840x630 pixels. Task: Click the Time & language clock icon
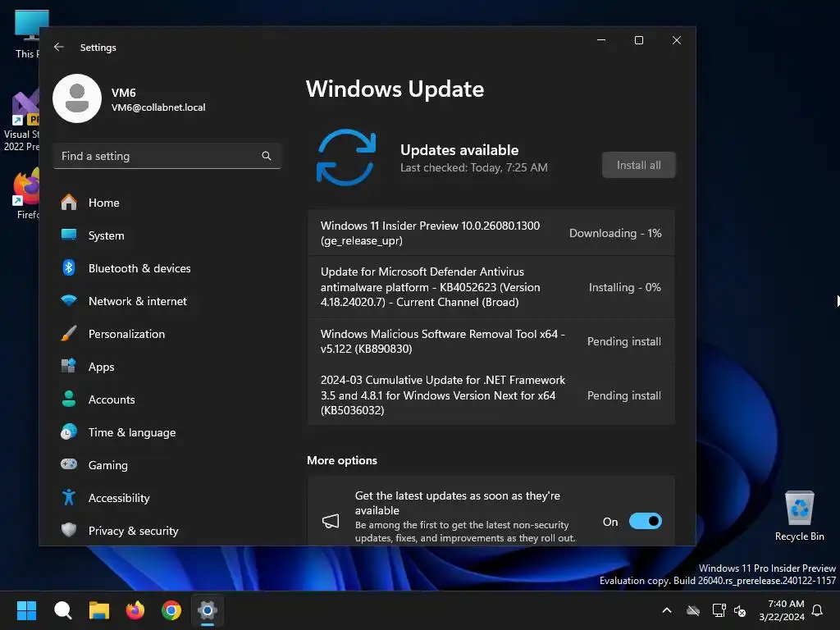click(69, 431)
